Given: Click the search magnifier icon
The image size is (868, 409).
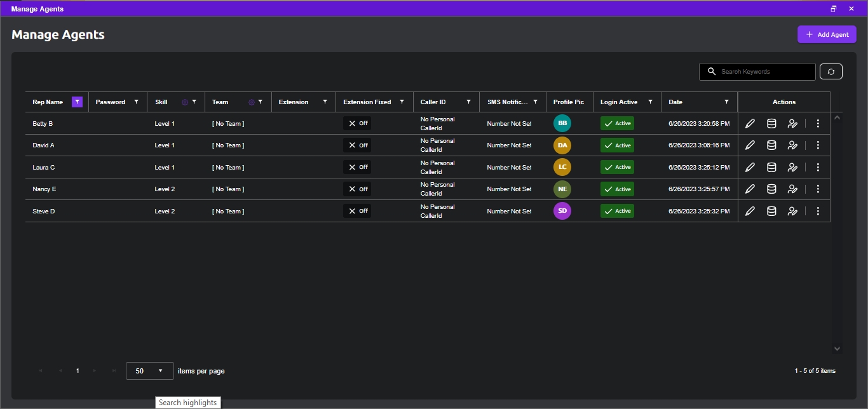Looking at the screenshot, I should 712,72.
